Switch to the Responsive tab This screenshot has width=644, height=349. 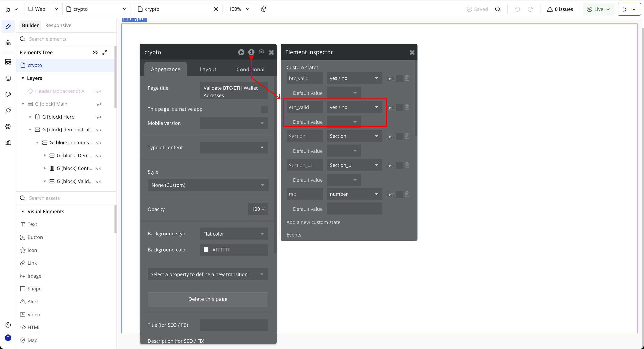click(x=58, y=25)
